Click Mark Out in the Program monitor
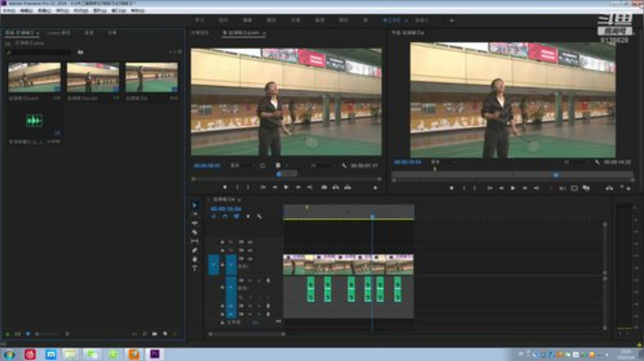The image size is (644, 361). coord(475,189)
